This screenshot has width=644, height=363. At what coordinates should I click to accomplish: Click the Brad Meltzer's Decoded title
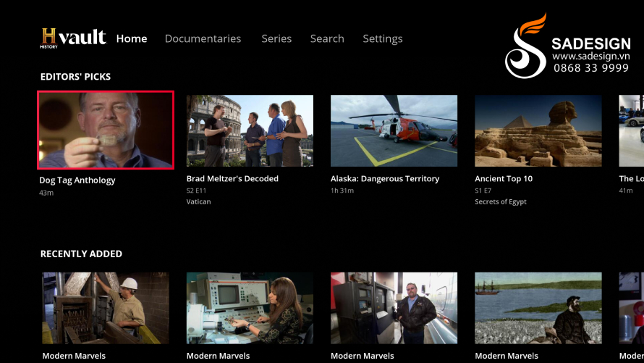(x=232, y=178)
